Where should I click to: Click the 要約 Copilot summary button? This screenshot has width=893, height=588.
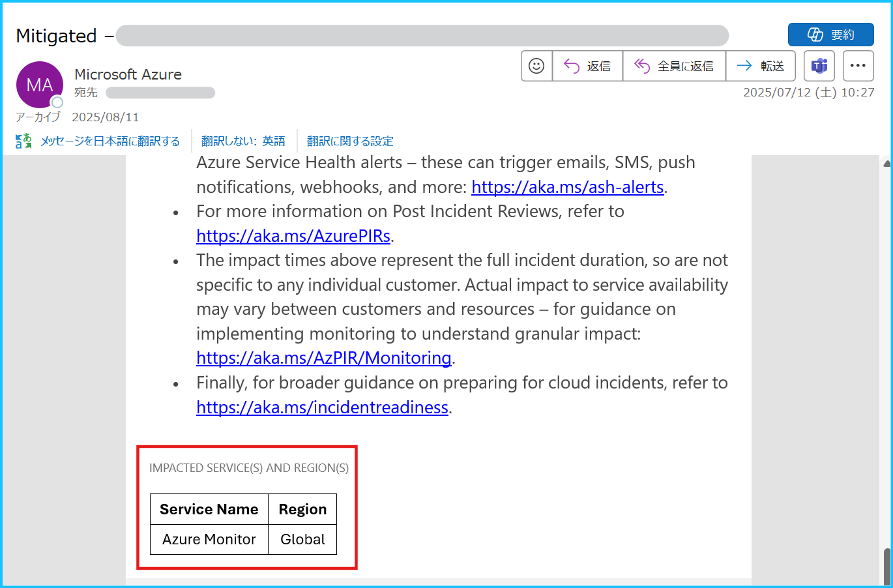tap(831, 35)
